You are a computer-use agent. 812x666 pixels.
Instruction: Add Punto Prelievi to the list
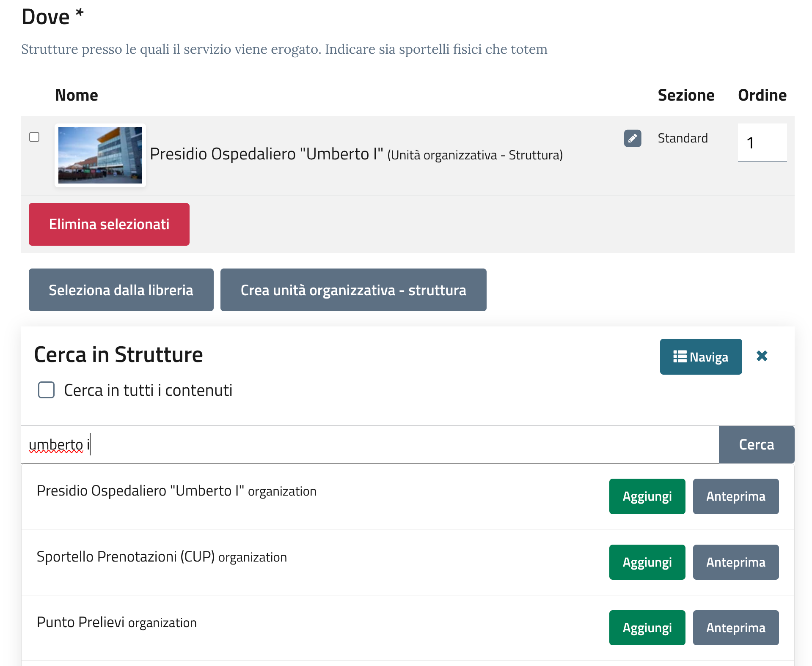click(647, 628)
